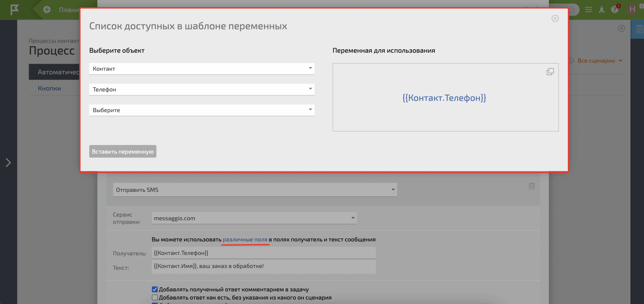This screenshot has width=644, height=304.
Task: Open the user avatar Н
Action: [632, 10]
